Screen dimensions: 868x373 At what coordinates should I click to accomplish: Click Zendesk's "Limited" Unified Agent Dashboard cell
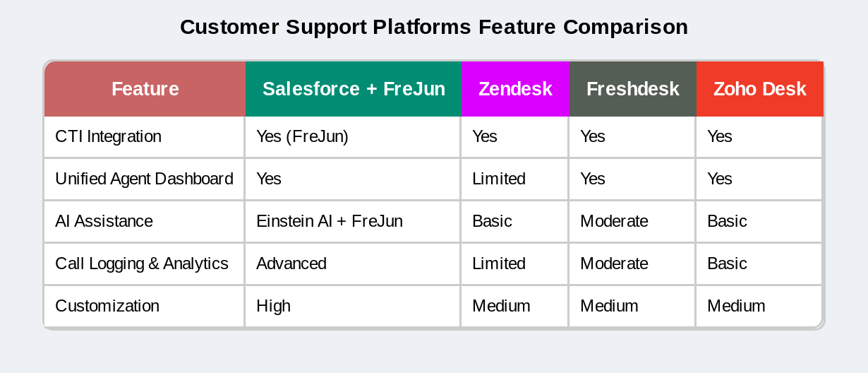point(499,179)
